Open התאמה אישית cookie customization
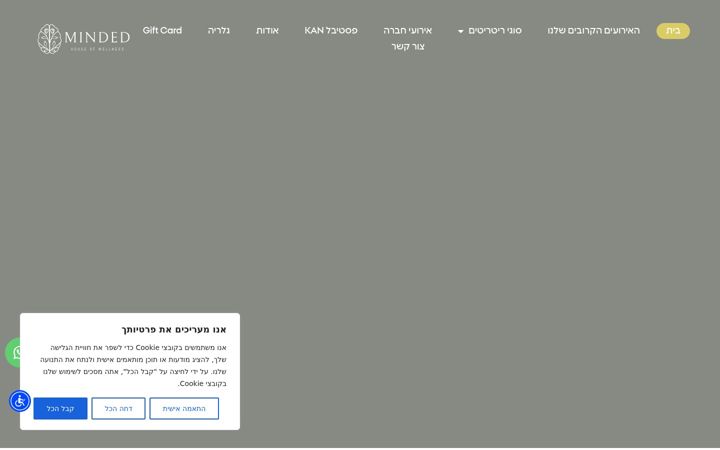The image size is (720, 450). [x=184, y=408]
